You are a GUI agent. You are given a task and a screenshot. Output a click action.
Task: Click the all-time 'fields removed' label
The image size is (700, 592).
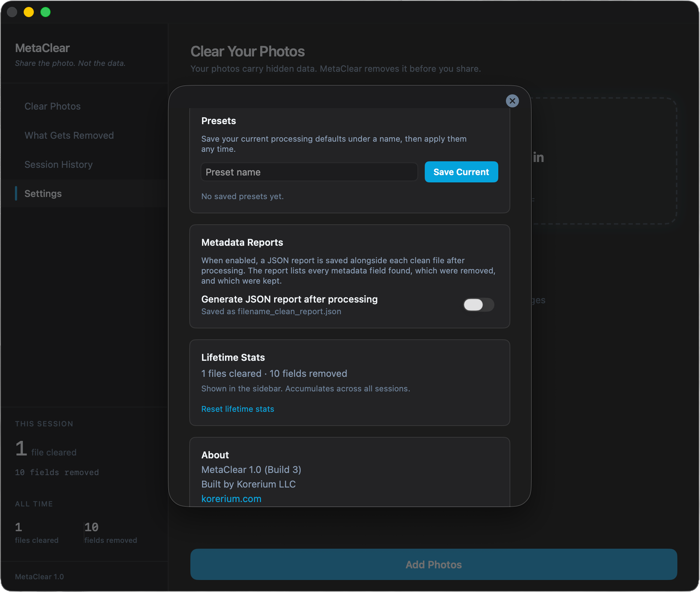point(111,540)
